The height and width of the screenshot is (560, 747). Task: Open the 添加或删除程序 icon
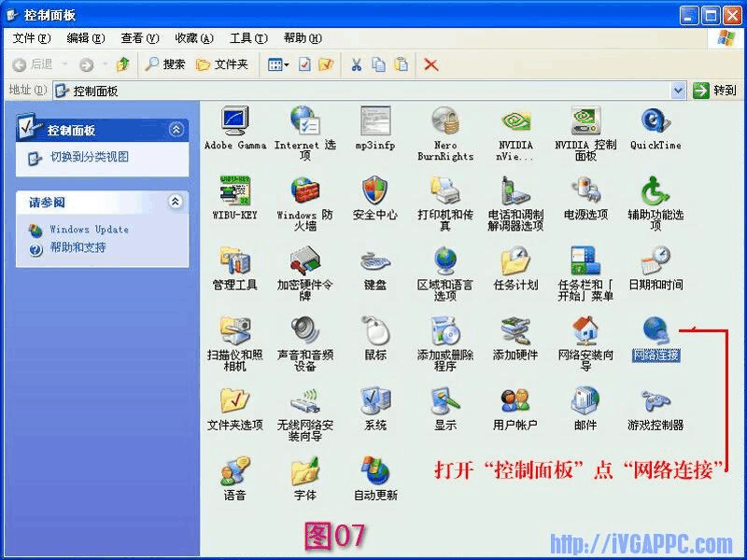point(445,331)
